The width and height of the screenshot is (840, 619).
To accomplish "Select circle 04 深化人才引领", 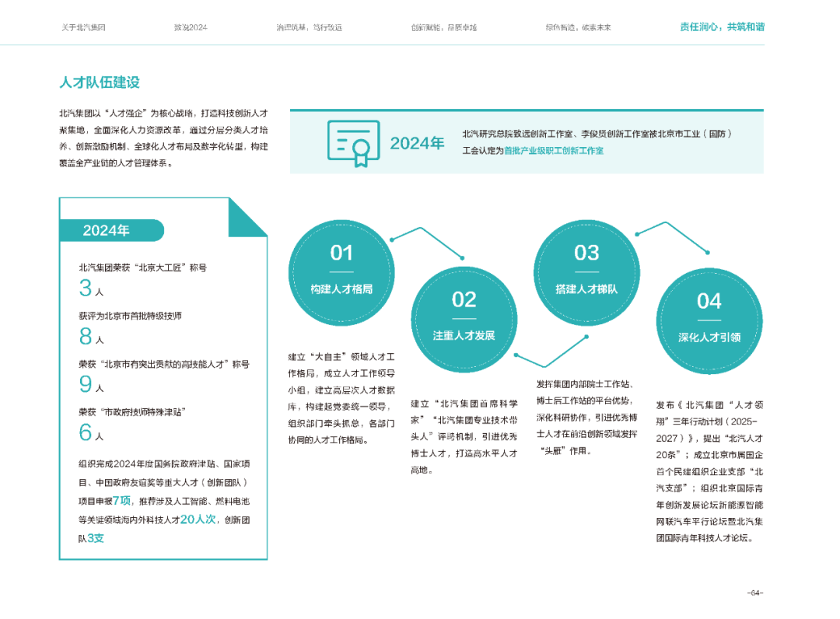I will (x=709, y=321).
